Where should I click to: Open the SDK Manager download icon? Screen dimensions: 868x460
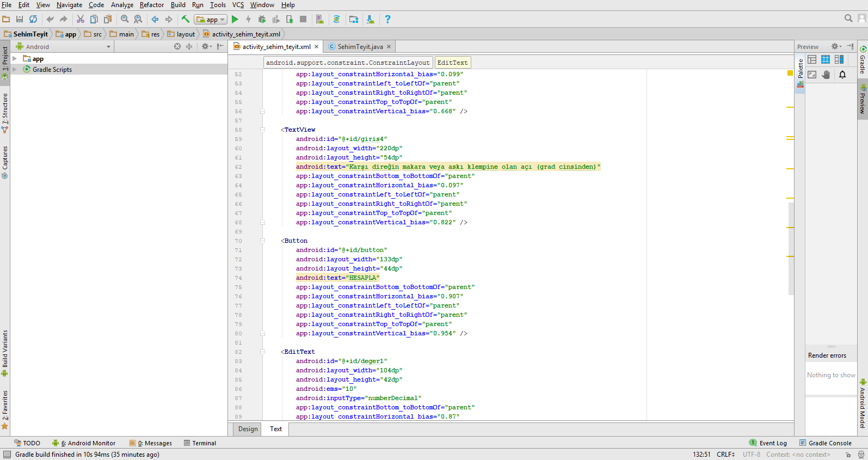(x=370, y=20)
